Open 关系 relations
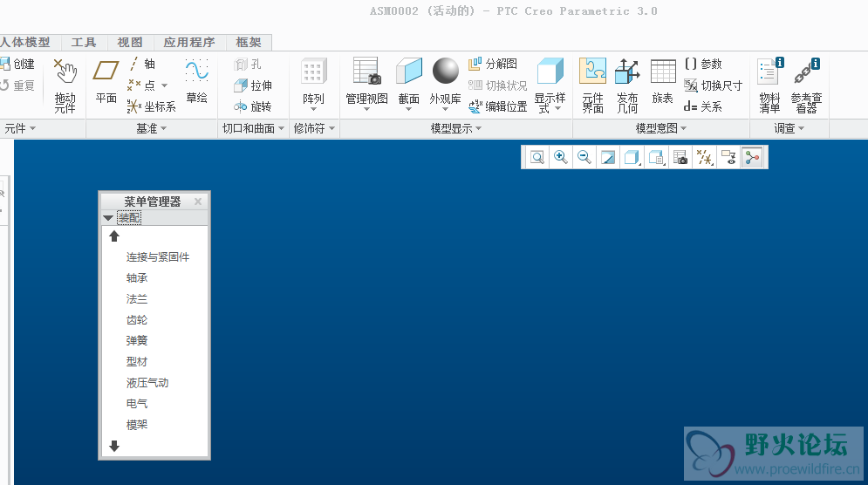 coord(703,106)
